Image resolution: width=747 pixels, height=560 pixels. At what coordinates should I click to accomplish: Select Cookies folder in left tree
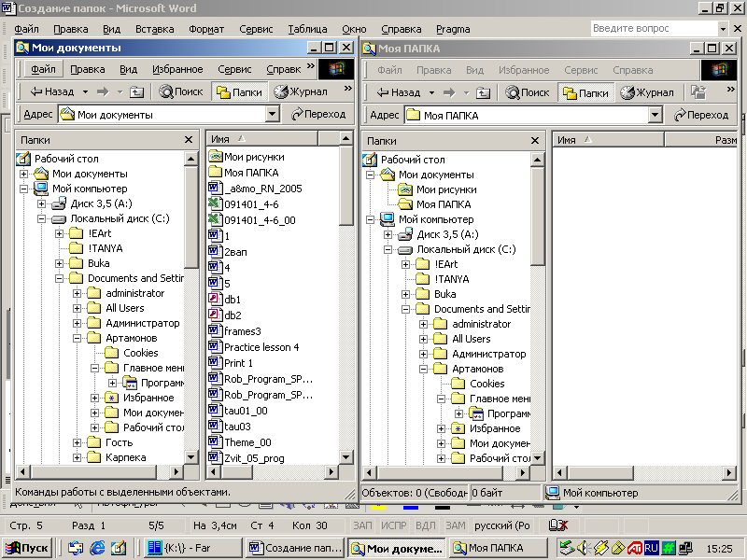pos(131,353)
